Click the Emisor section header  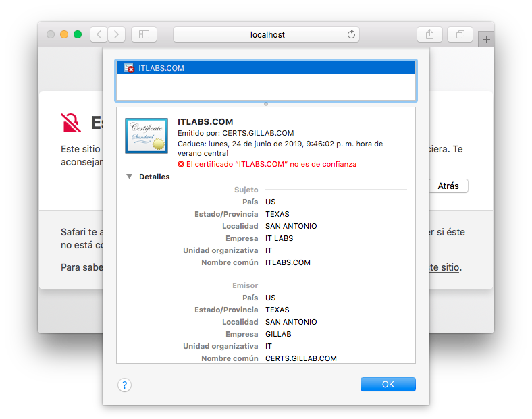click(245, 285)
